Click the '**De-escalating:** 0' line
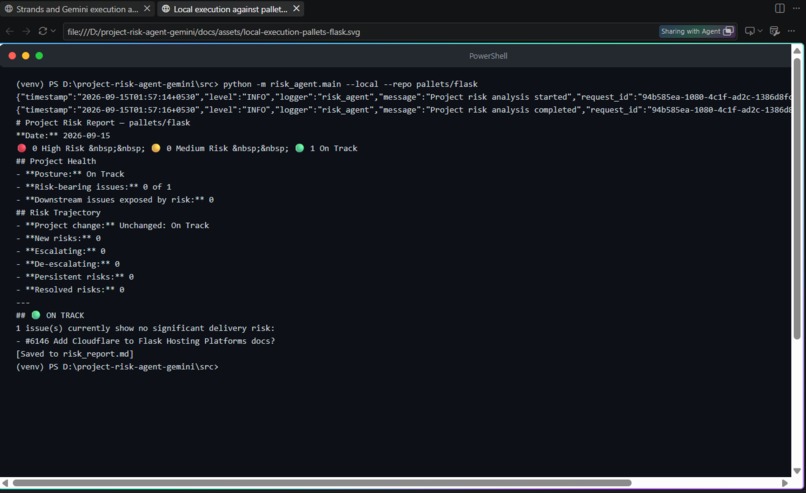 click(68, 264)
